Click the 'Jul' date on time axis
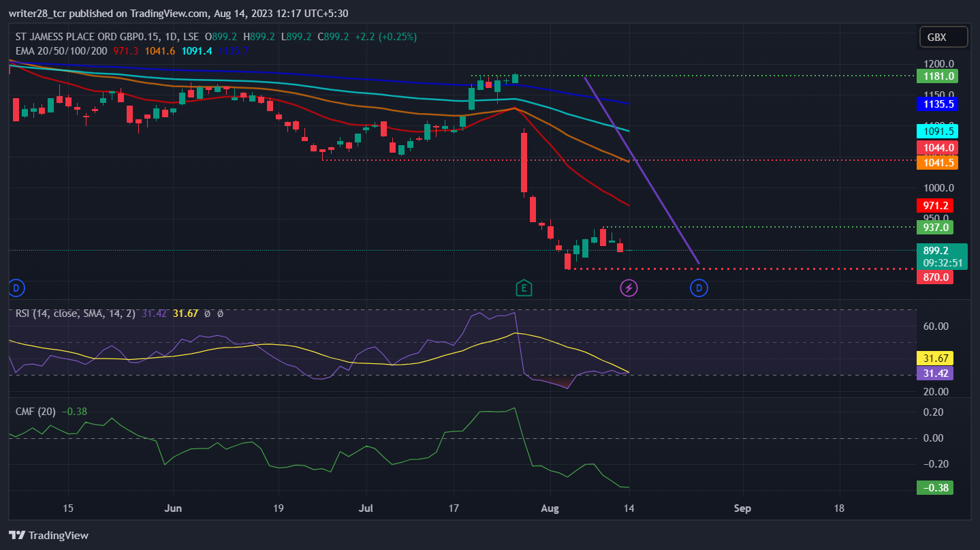 pos(366,508)
